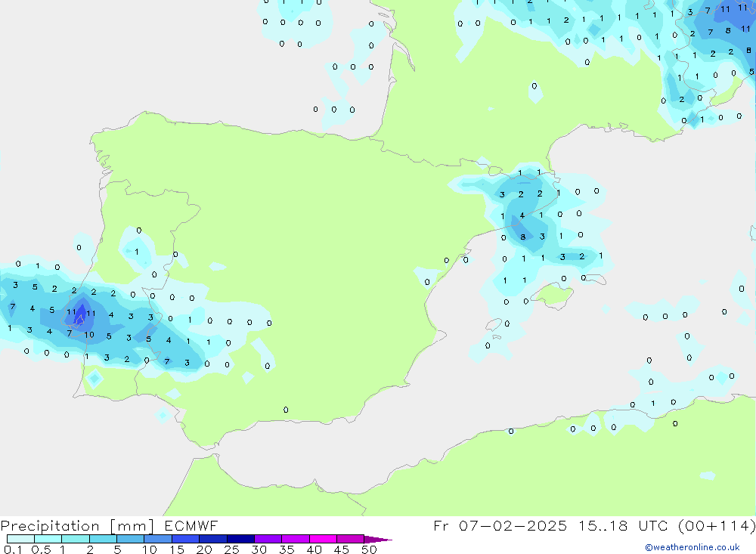Select the 5–10 mm legend color box

tap(131, 539)
